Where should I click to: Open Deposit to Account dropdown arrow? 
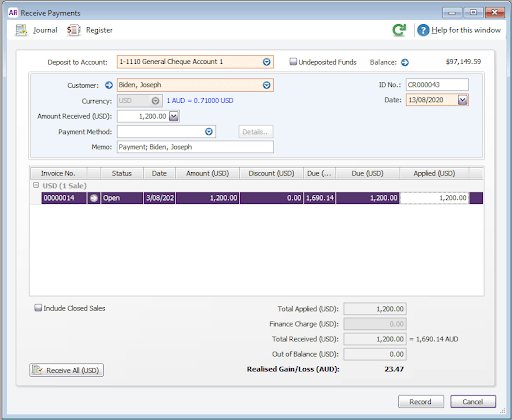coord(266,62)
